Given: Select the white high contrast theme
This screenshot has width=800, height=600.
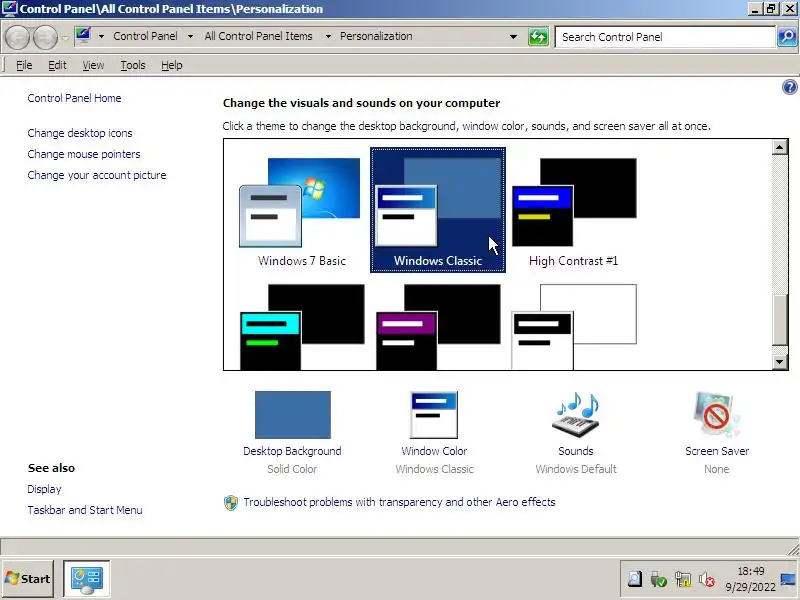Looking at the screenshot, I should click(574, 327).
